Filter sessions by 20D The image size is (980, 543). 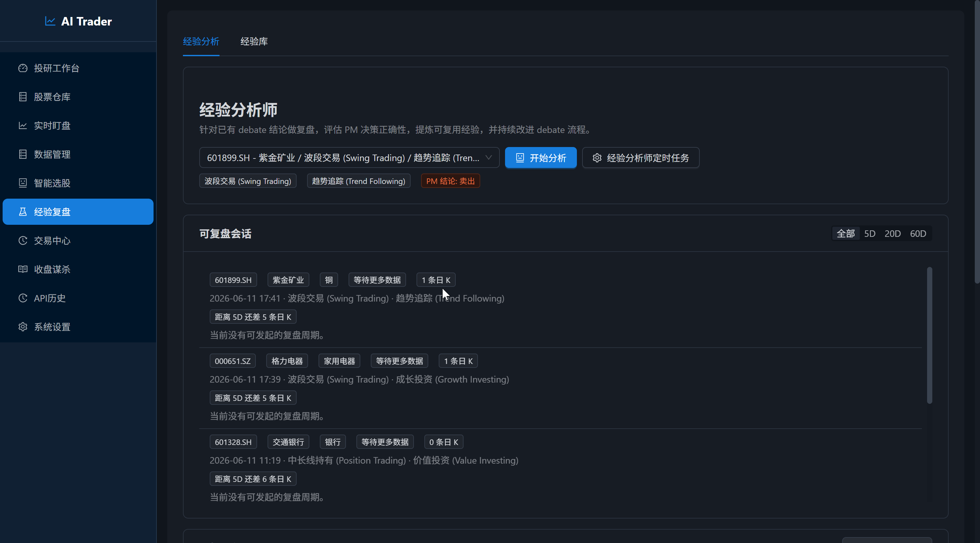(892, 233)
